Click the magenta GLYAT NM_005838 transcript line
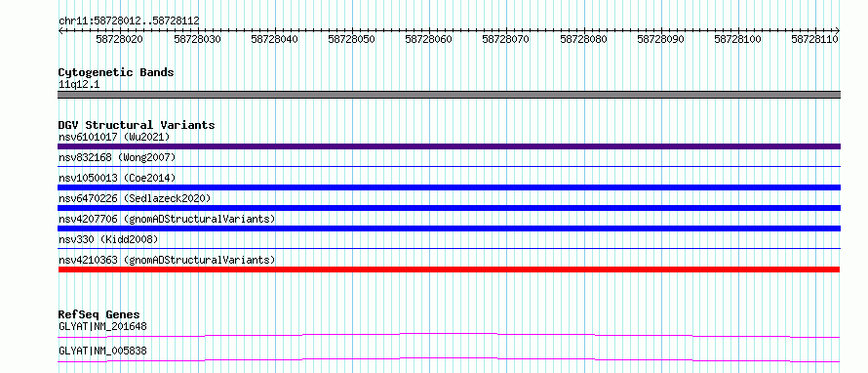 pos(449,359)
